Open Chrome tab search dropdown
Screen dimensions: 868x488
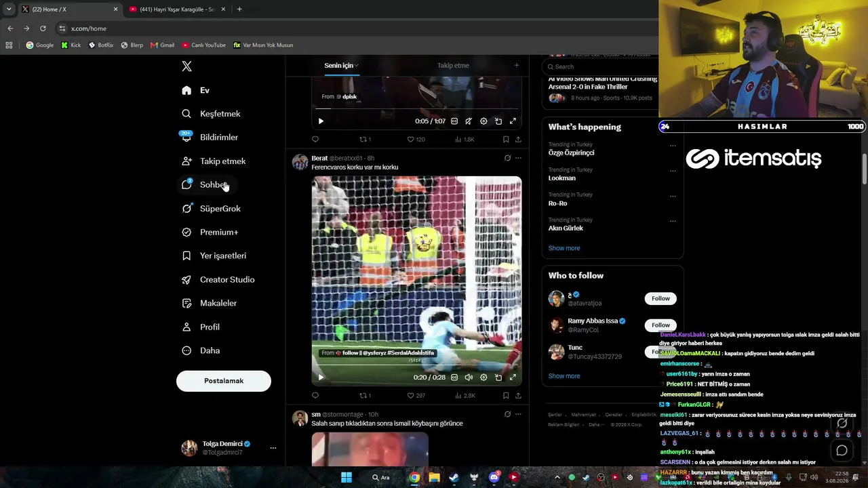(9, 9)
